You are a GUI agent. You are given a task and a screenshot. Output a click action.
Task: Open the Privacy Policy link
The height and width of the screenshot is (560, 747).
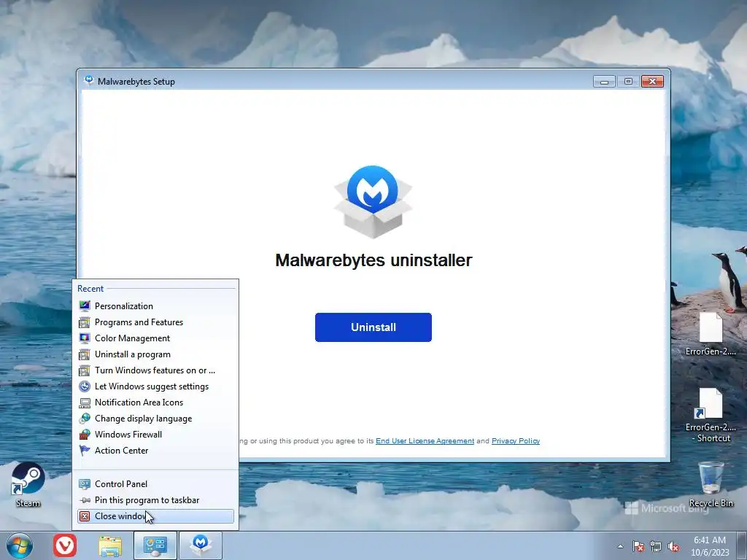(516, 441)
